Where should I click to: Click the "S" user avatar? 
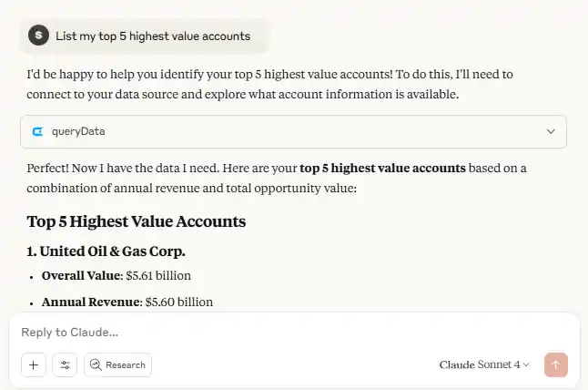click(x=38, y=36)
